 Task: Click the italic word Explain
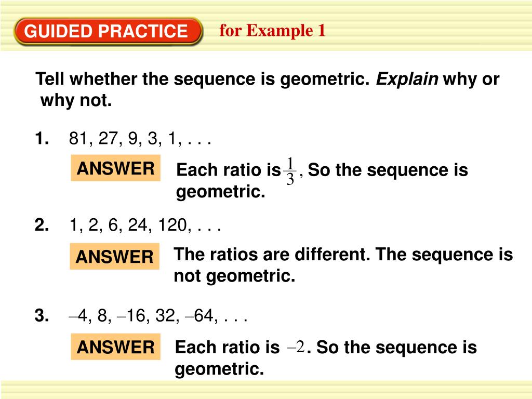pyautogui.click(x=407, y=79)
